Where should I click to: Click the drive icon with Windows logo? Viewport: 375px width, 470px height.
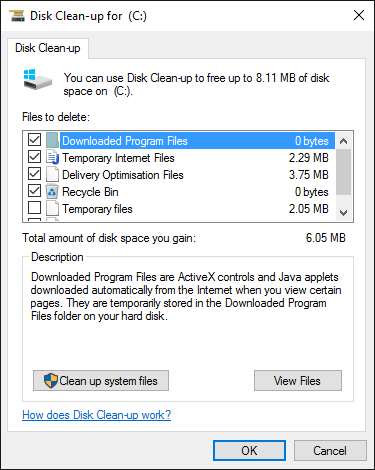point(38,79)
